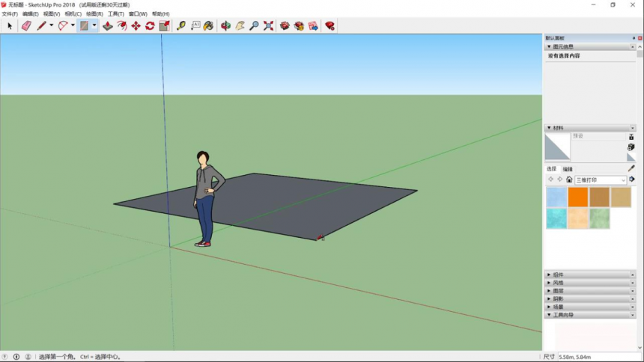Viewport: 644px width, 362px height.
Task: Select the Orbit camera tool
Action: [x=225, y=26]
